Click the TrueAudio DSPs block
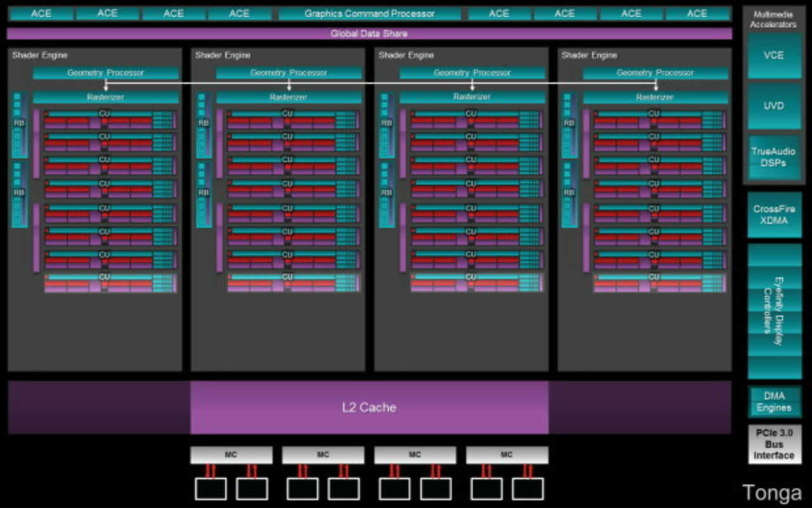The width and height of the screenshot is (812, 508). pos(773,157)
